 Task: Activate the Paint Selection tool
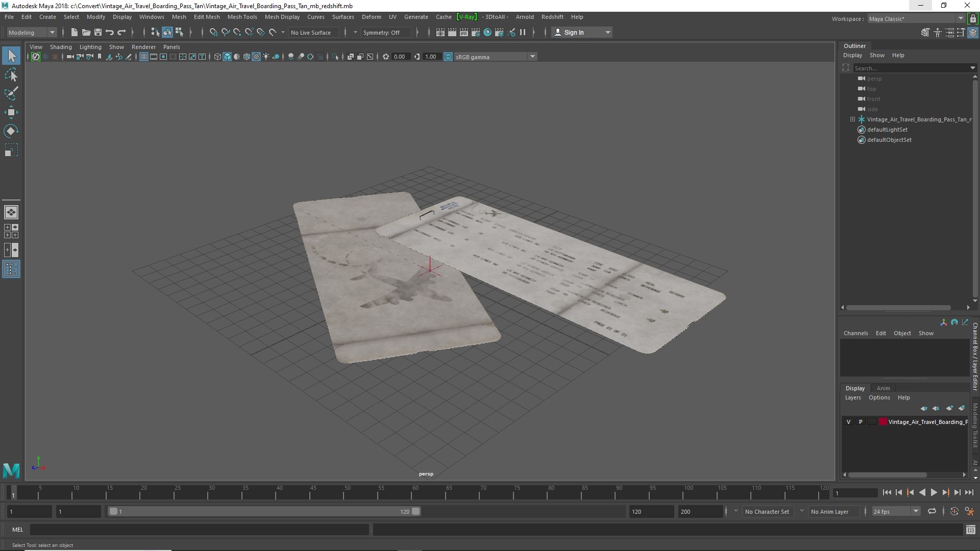[11, 93]
